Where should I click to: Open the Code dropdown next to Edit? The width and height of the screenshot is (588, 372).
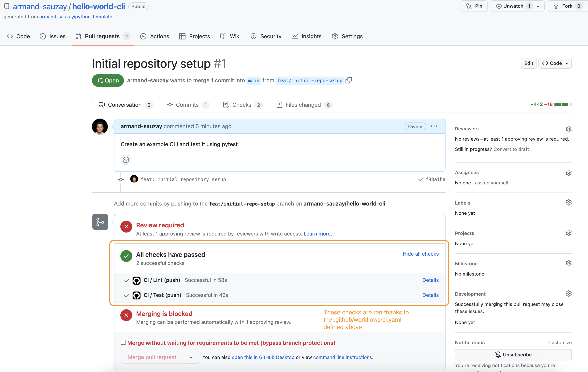[x=555, y=63]
